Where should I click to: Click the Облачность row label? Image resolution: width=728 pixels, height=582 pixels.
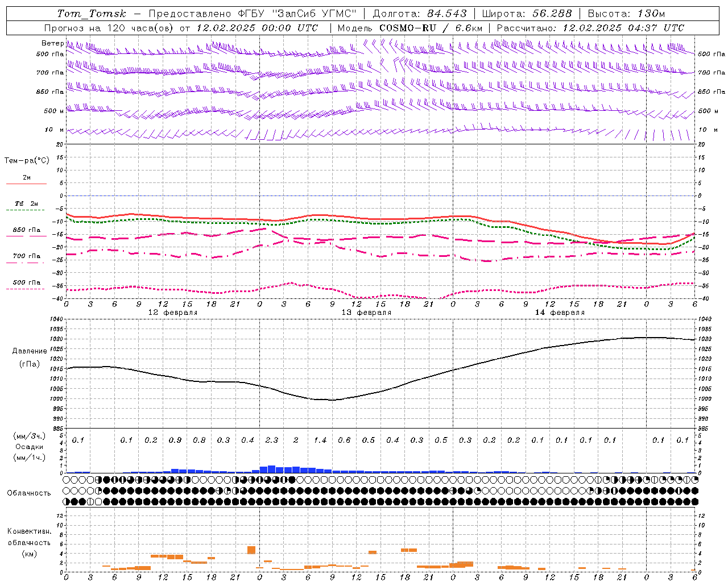[x=29, y=493]
